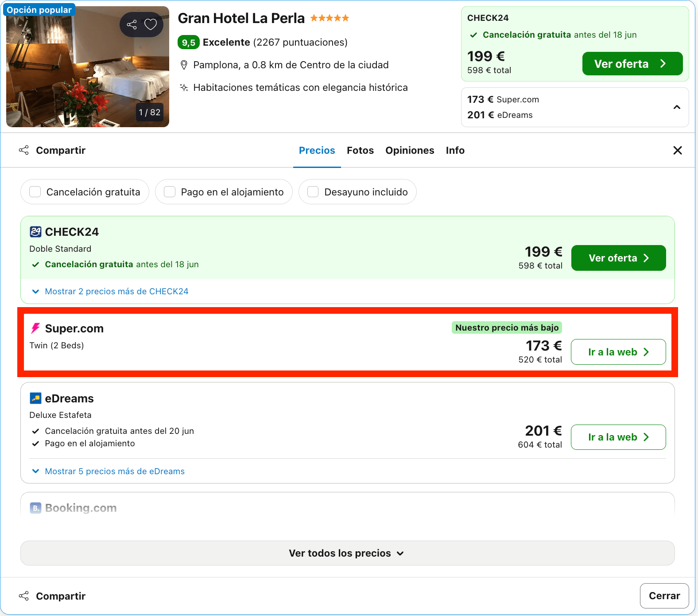
Task: Click the share icon beside bottom Compartir
Action: click(x=24, y=596)
